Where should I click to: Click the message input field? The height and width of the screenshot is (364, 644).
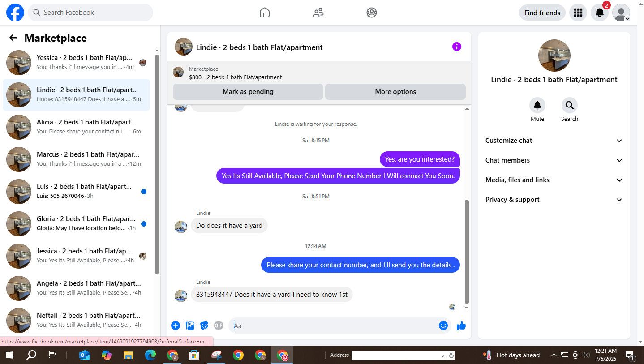click(334, 325)
